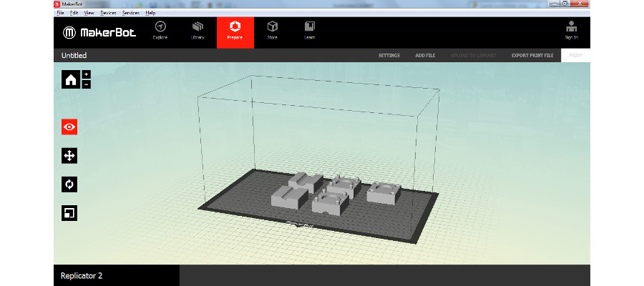Zoom out with the minus button

87,84
